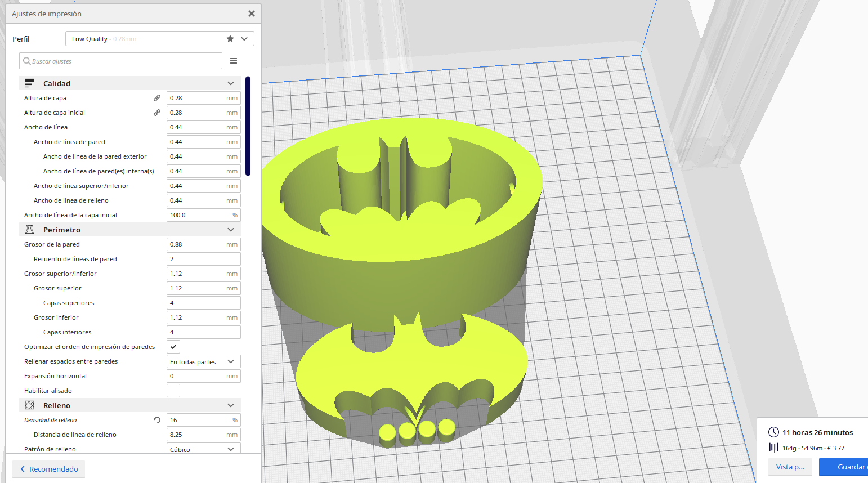Reset Densidad de relleno with revert arrow
Screen dimensions: 868x483
[x=156, y=419]
